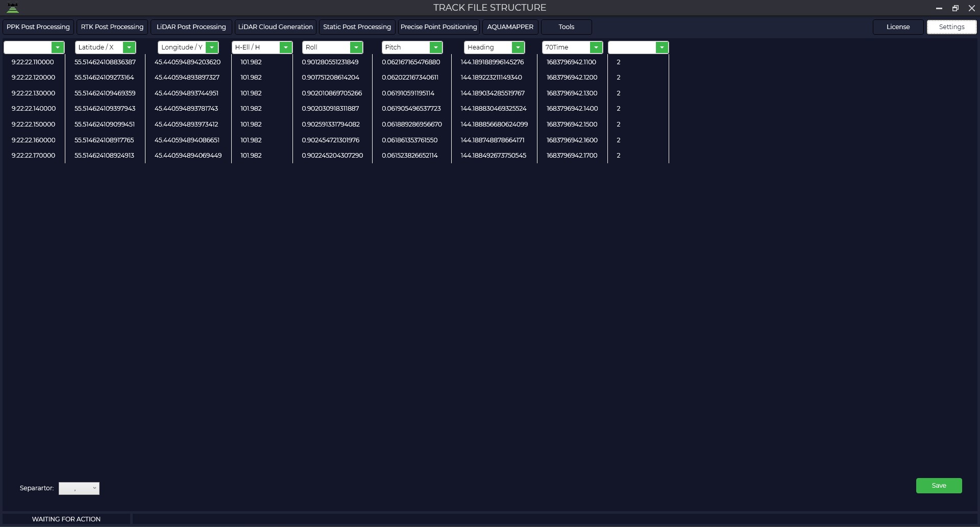
Task: Open the Static Post Processing tab
Action: pyautogui.click(x=357, y=27)
